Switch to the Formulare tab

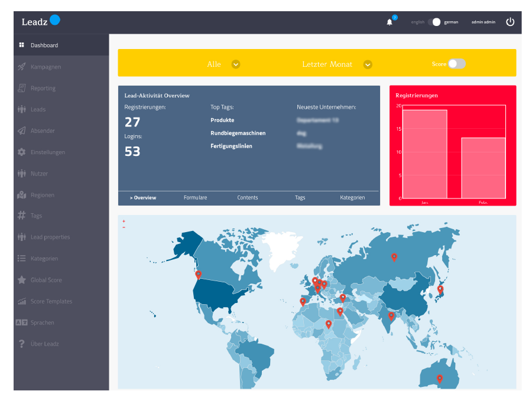point(196,198)
